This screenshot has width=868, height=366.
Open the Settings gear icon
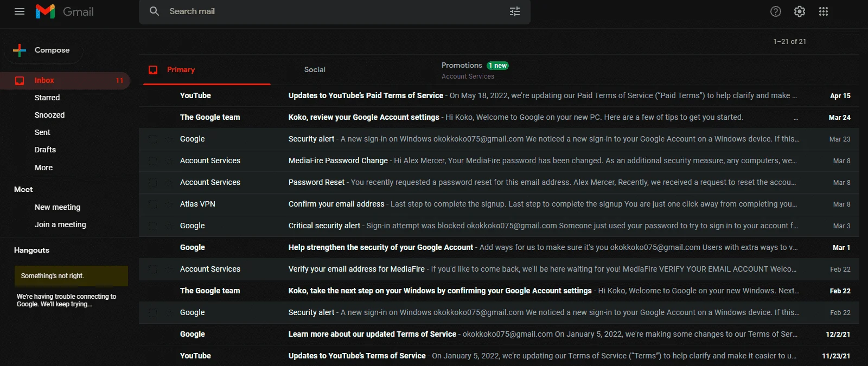coord(800,11)
